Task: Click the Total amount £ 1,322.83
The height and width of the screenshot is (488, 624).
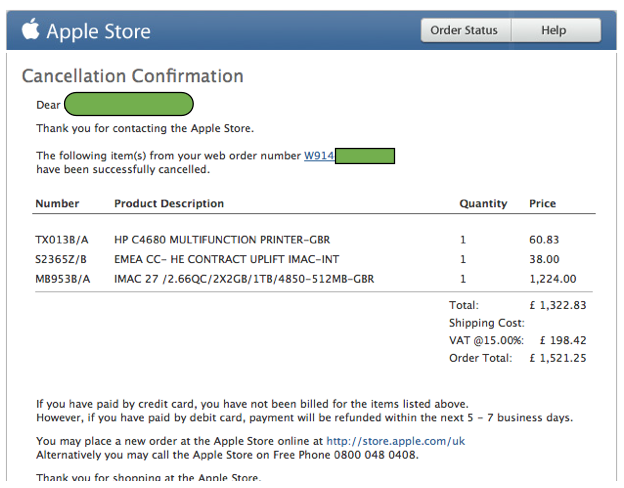Action: (558, 305)
